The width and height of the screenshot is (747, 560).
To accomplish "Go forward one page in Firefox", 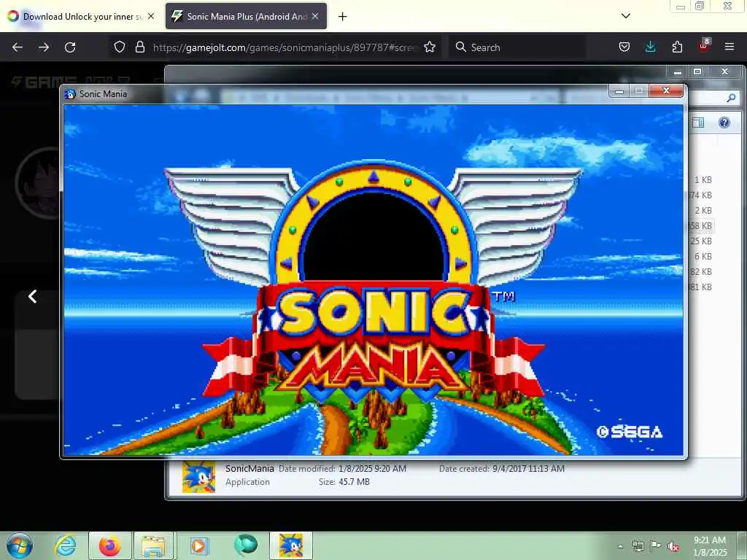I will (x=43, y=47).
